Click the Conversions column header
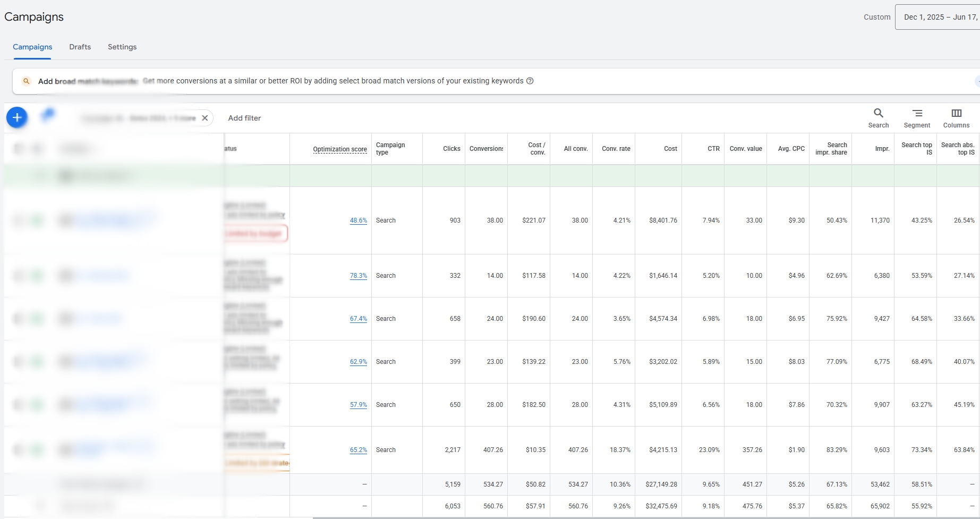 [x=486, y=149]
